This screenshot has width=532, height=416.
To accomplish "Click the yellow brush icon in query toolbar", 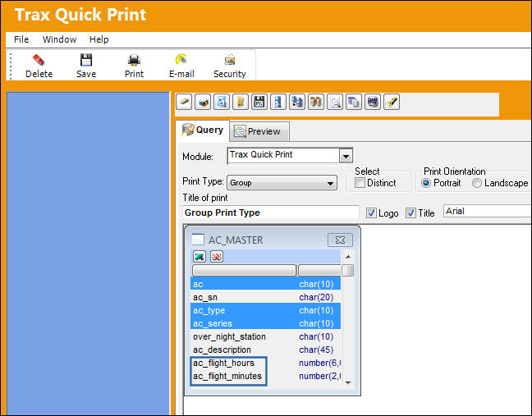I will click(392, 102).
